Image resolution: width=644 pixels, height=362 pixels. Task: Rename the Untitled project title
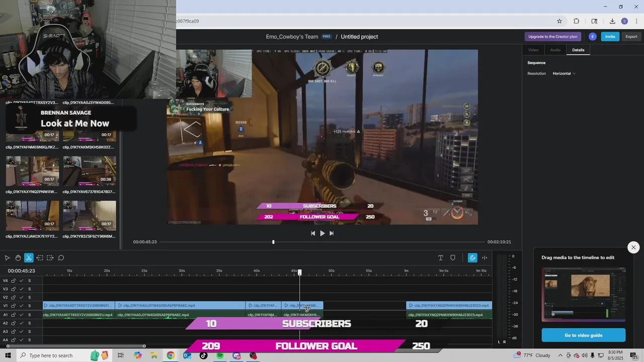click(359, 37)
